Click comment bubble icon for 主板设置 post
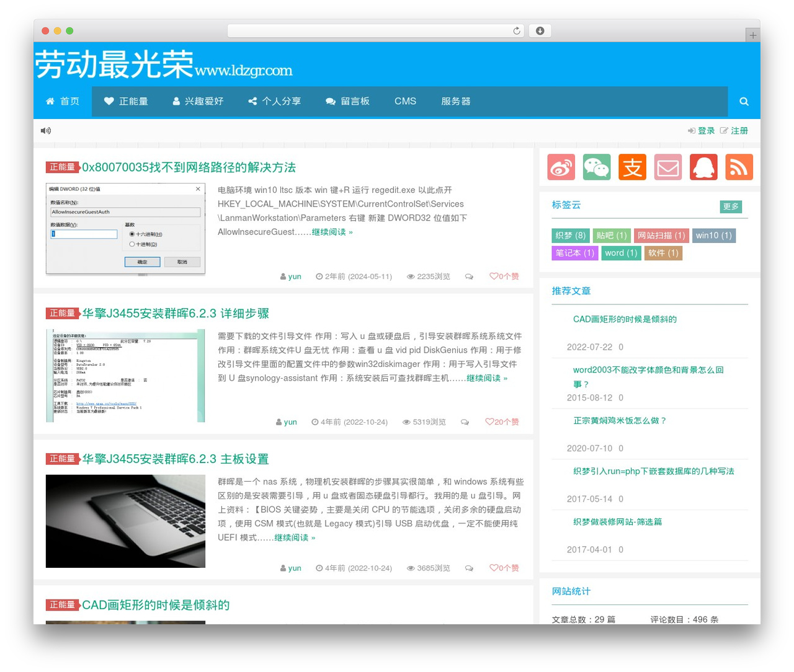Image resolution: width=794 pixels, height=672 pixels. (469, 568)
